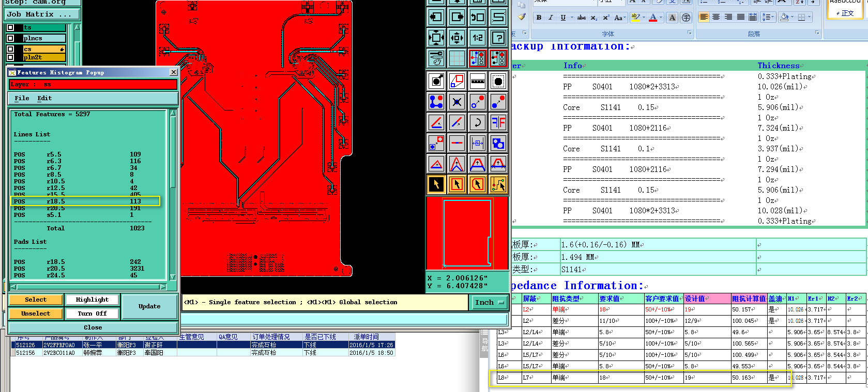Expand the paragraph group dialog launcher
This screenshot has width=868, height=392.
tap(817, 33)
